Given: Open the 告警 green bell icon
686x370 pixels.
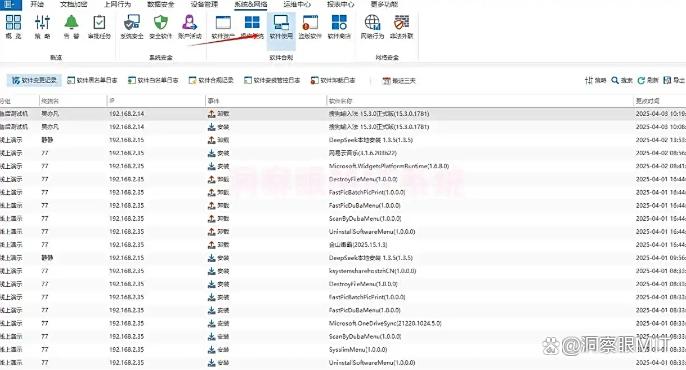Looking at the screenshot, I should pyautogui.click(x=71, y=26).
